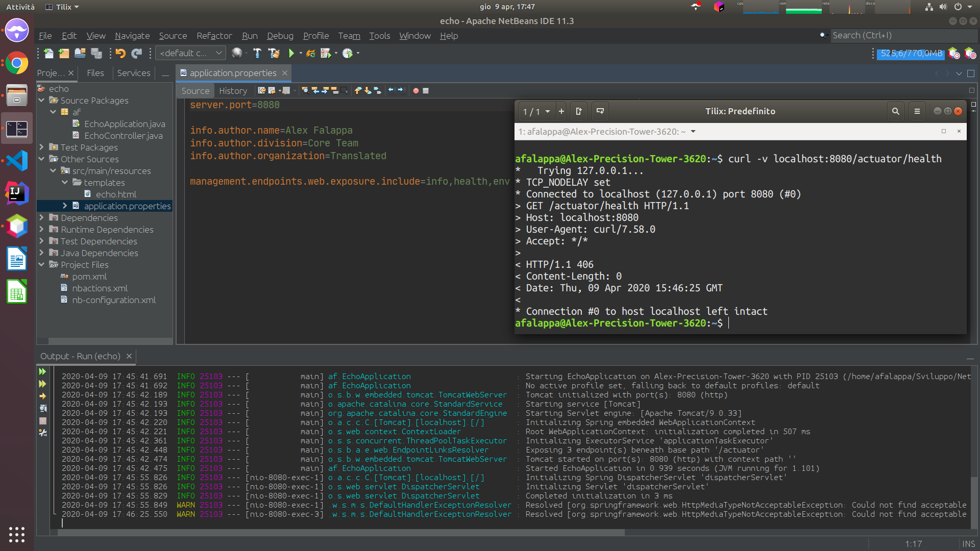The height and width of the screenshot is (551, 980).
Task: Click the Build Project hammer icon
Action: pyautogui.click(x=257, y=53)
